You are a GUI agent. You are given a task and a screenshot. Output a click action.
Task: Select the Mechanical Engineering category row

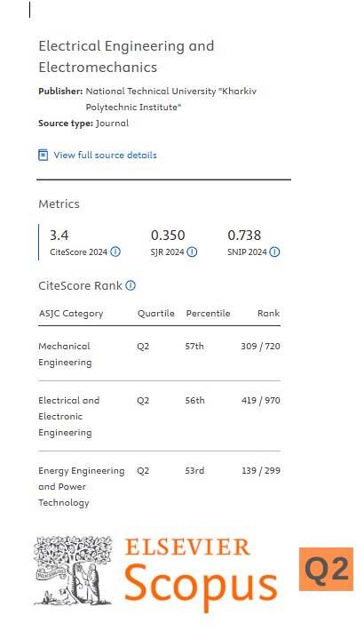coord(159,354)
